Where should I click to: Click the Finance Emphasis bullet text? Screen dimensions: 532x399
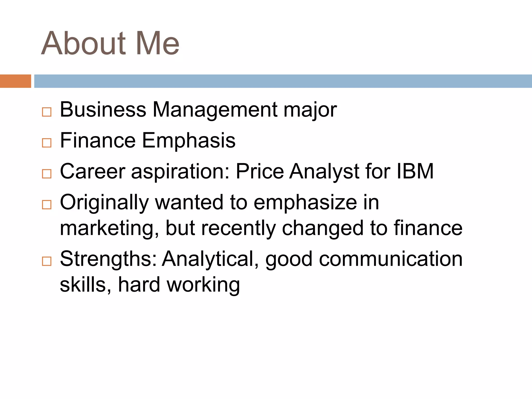tap(148, 141)
